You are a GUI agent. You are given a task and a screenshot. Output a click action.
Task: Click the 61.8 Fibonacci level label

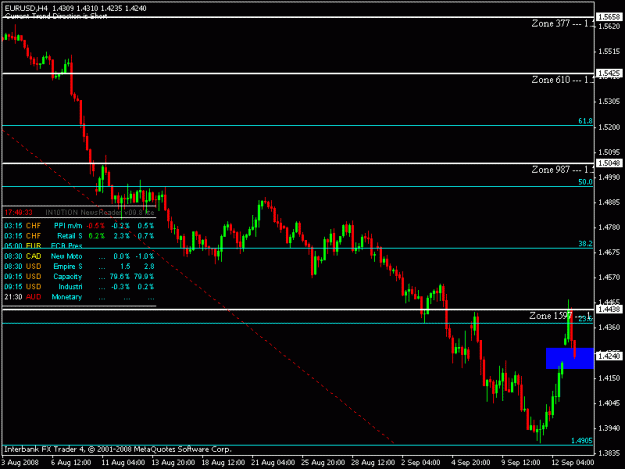pyautogui.click(x=585, y=121)
